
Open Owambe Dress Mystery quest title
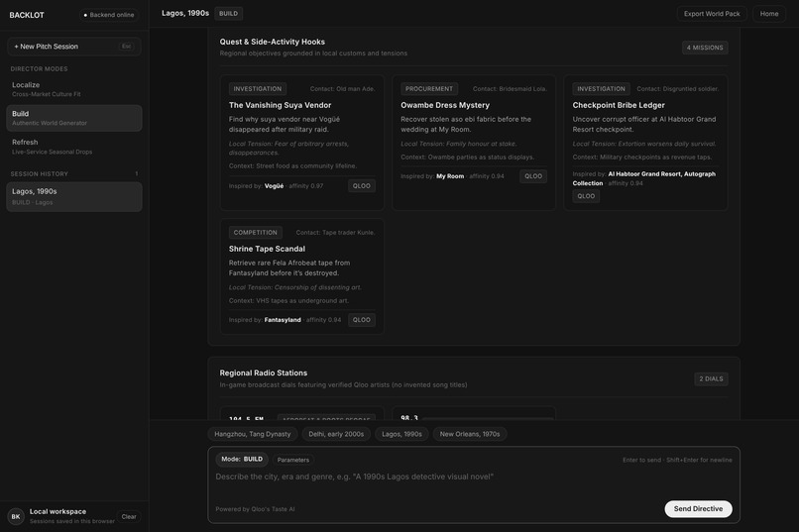445,105
